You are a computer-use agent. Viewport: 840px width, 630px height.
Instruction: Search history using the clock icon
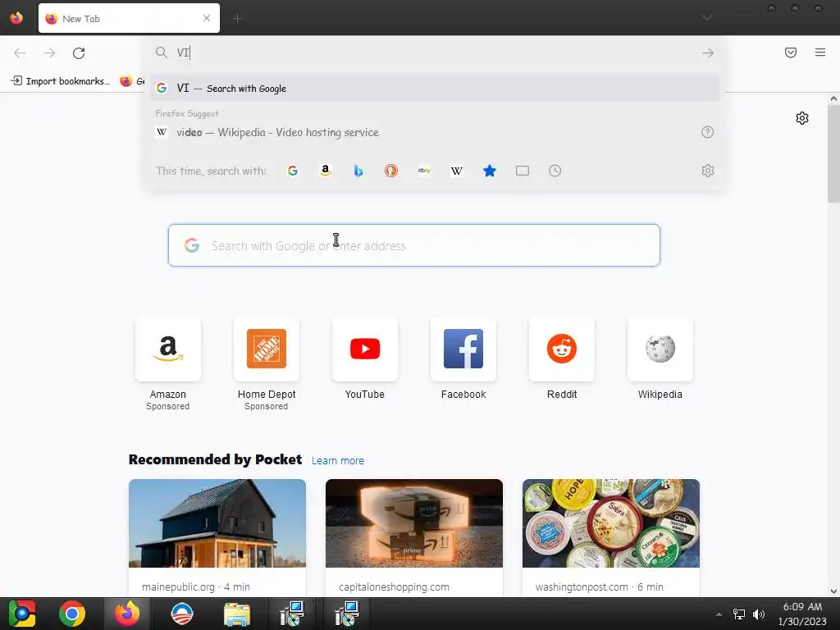tap(555, 171)
